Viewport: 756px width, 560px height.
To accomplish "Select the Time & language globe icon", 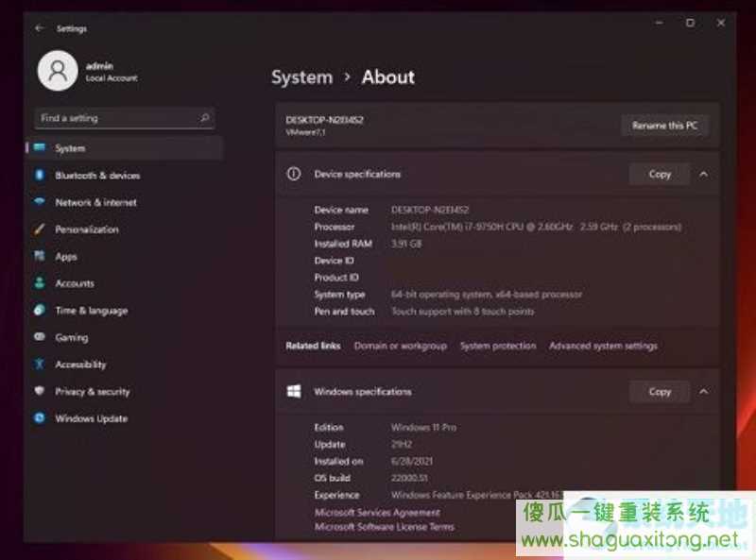I will coord(40,310).
